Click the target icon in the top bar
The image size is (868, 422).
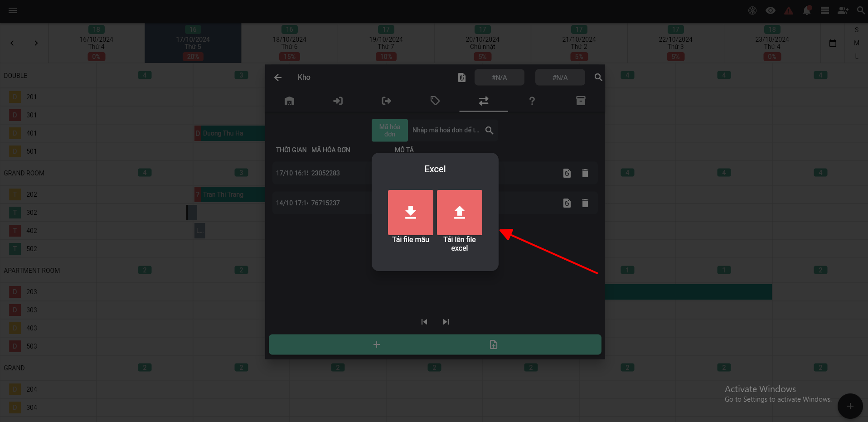pos(752,10)
